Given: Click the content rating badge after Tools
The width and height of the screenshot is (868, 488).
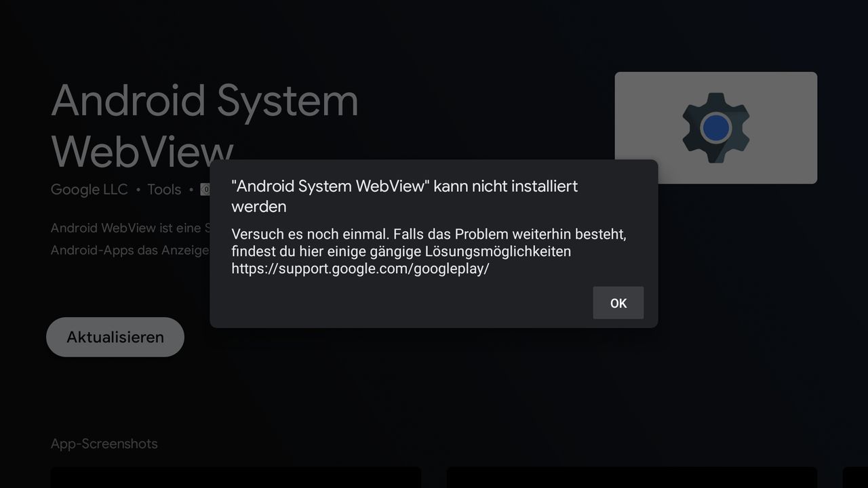Looking at the screenshot, I should (x=205, y=190).
